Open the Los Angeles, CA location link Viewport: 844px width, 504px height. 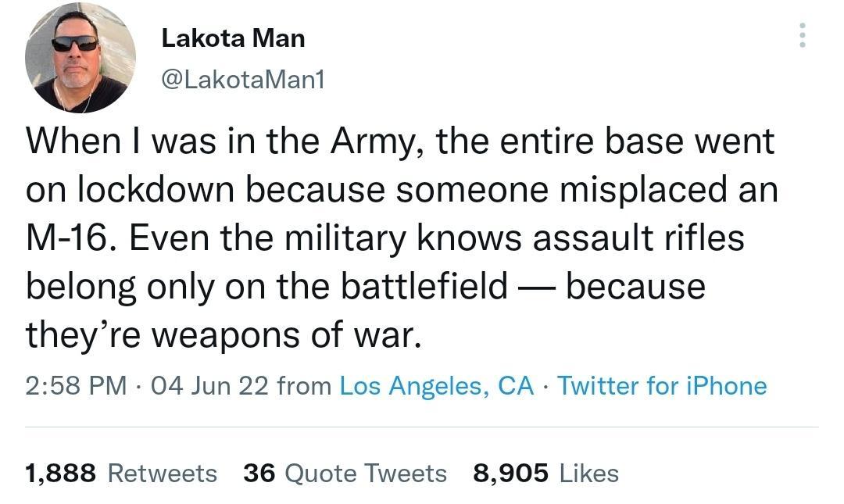point(435,385)
